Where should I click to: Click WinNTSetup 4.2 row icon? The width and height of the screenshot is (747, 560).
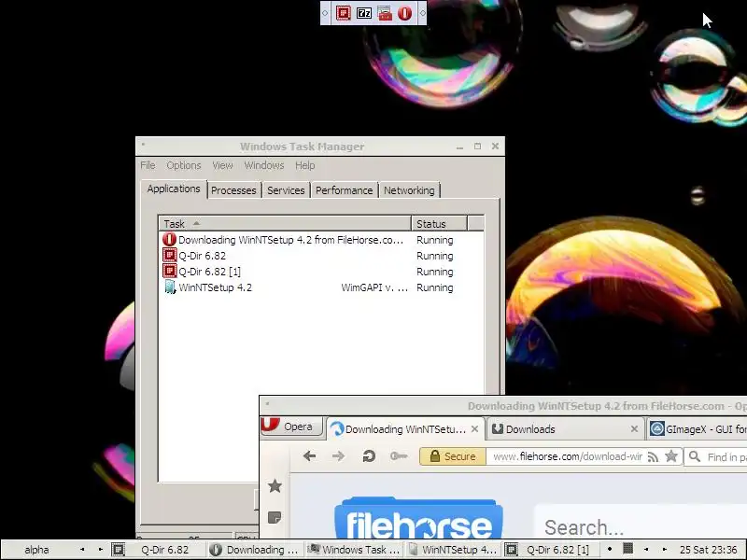(x=170, y=287)
